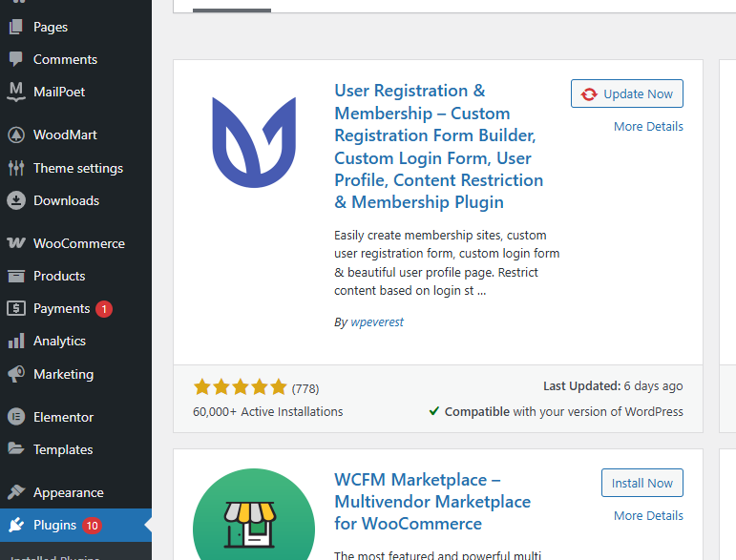Open Payments menu with notification badge
The width and height of the screenshot is (736, 560).
click(62, 308)
